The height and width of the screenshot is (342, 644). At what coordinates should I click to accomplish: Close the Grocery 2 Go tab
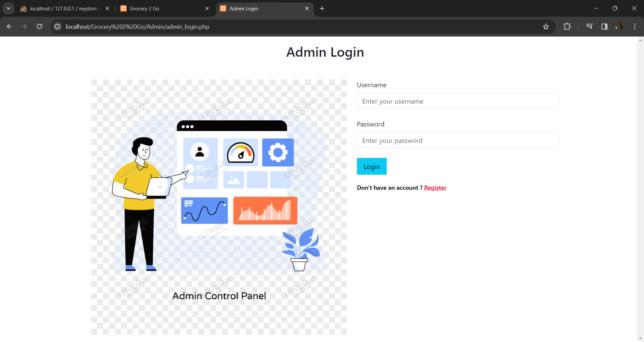[x=207, y=8]
